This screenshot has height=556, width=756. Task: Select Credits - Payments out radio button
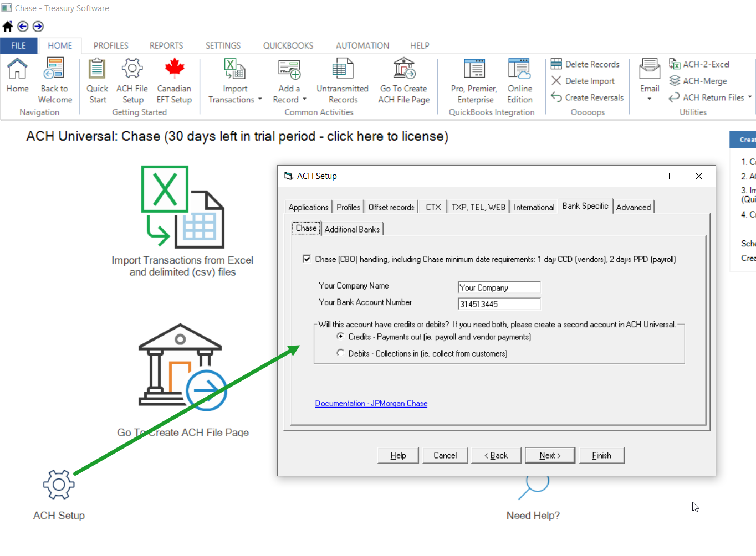pos(340,336)
